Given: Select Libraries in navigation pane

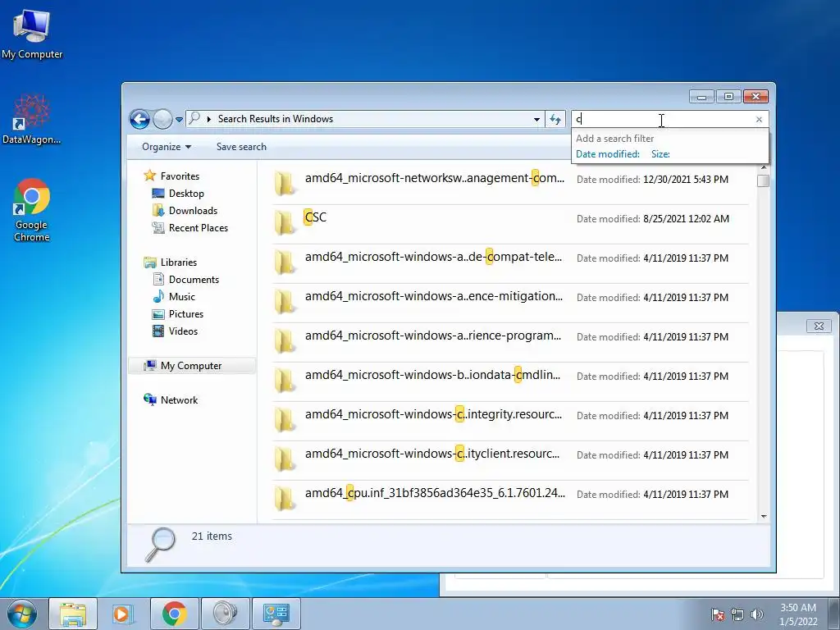Looking at the screenshot, I should [x=178, y=262].
